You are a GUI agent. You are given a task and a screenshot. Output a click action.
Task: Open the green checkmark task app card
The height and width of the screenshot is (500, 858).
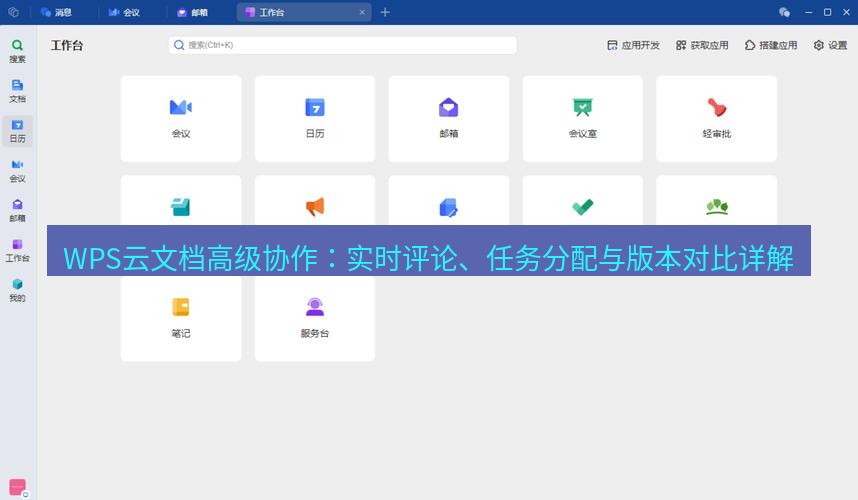tap(583, 201)
